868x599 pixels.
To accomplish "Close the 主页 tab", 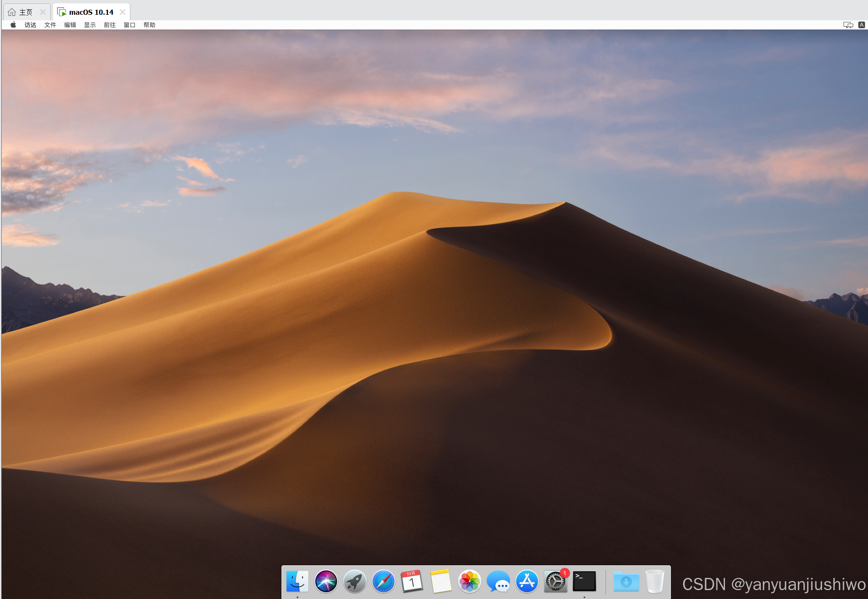I will point(43,12).
